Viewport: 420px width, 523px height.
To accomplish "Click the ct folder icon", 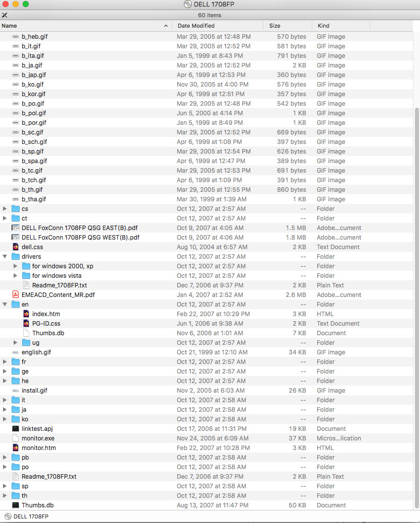I will pyautogui.click(x=15, y=218).
